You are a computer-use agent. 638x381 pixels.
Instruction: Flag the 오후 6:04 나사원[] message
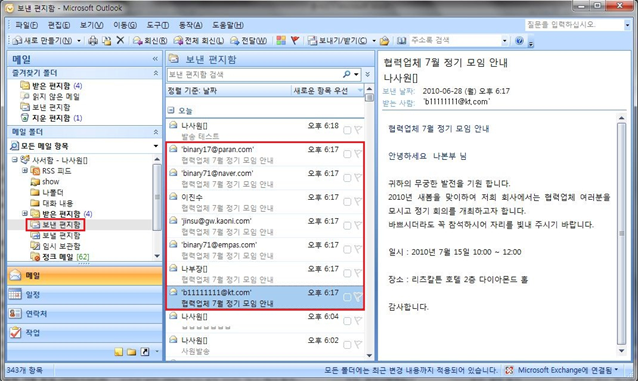click(358, 321)
